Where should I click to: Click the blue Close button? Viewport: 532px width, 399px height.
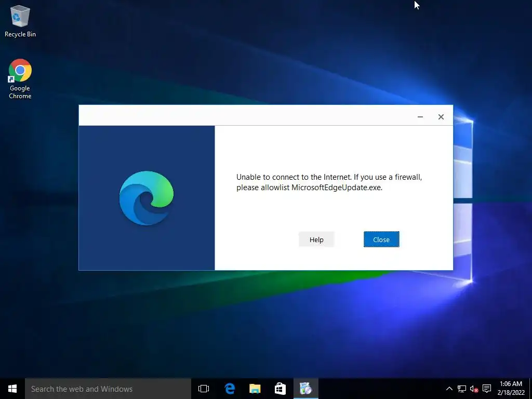381,240
